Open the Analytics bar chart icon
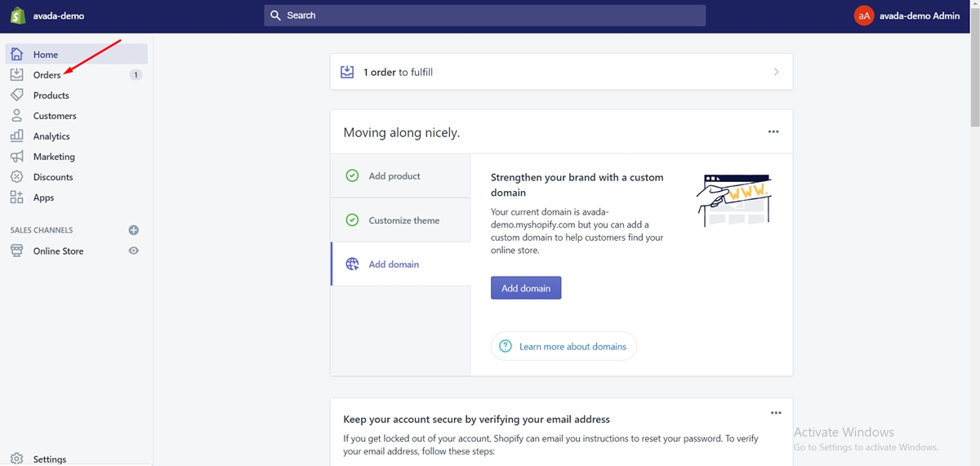 16,136
